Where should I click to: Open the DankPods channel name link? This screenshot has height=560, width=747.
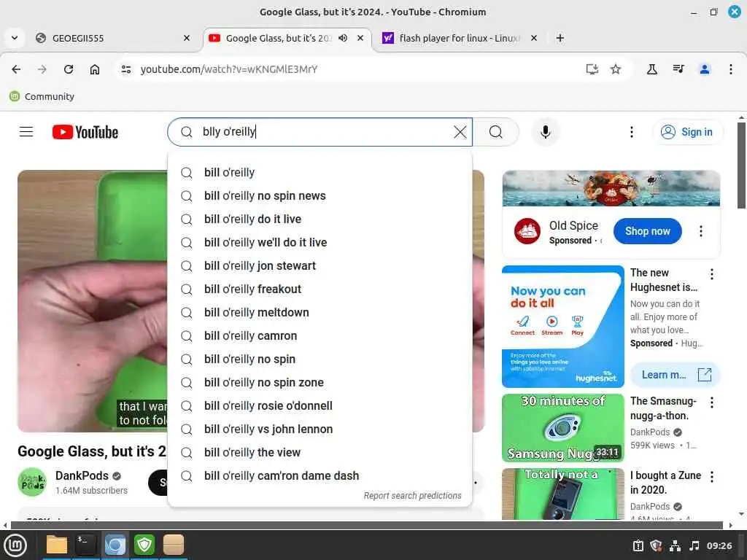coord(82,475)
